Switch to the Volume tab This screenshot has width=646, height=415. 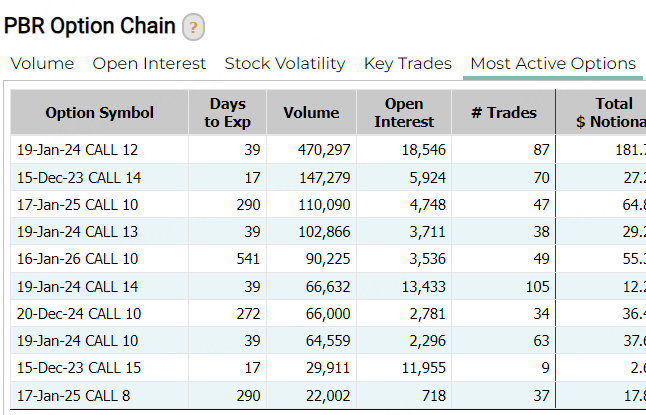coord(42,63)
